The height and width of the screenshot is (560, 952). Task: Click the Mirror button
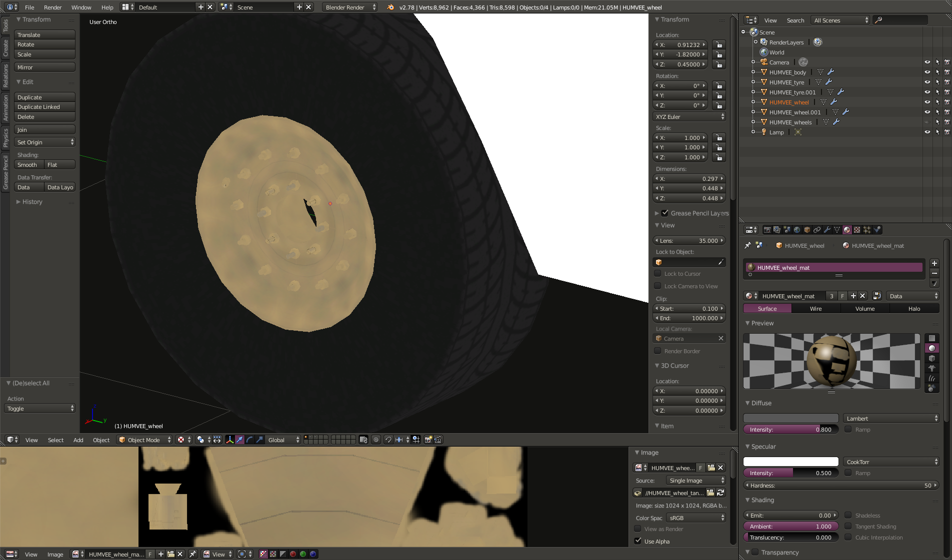pos(45,67)
